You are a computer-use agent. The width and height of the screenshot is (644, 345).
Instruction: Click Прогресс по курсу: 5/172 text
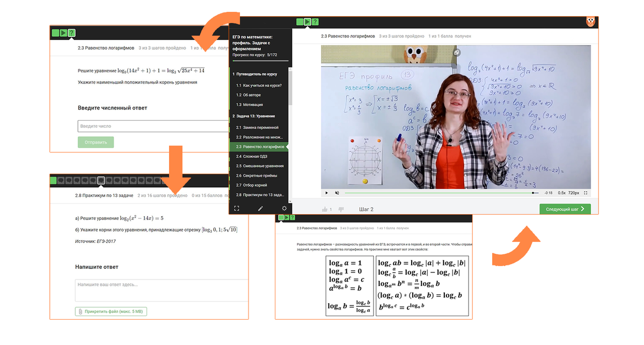[255, 55]
